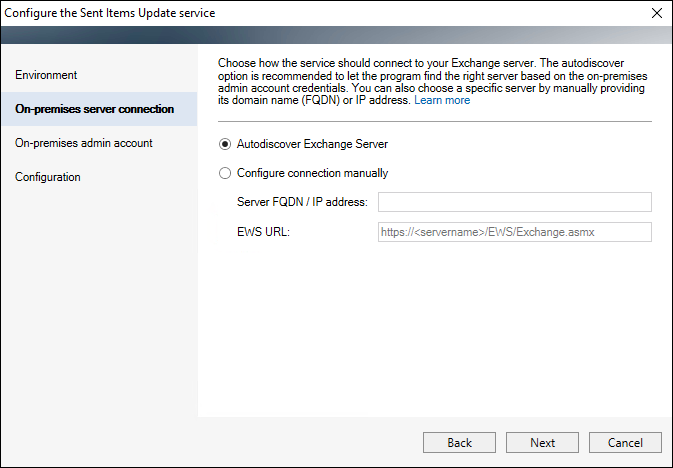The image size is (673, 468).
Task: Click the Back button
Action: click(459, 442)
